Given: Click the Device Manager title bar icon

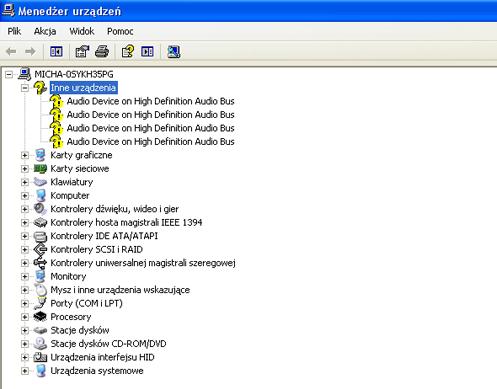Looking at the screenshot, I should pyautogui.click(x=8, y=10).
